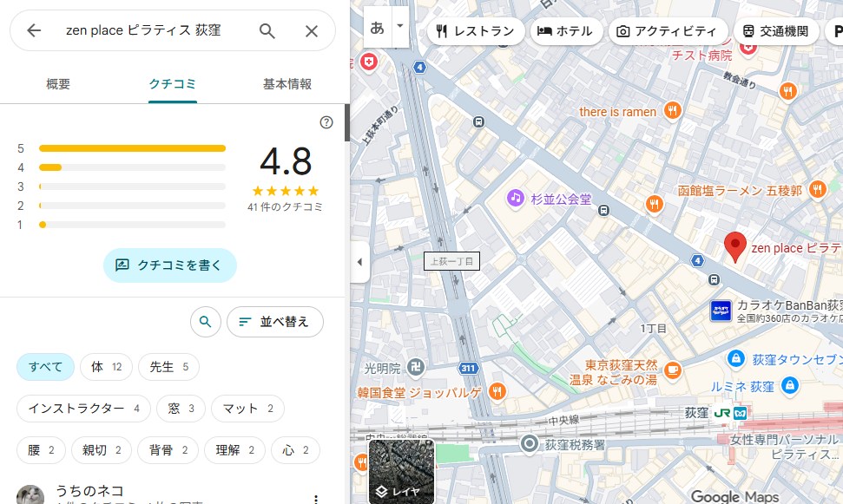The height and width of the screenshot is (504, 843).
Task: Click the 杉並公会堂 purple music marker
Action: point(516,199)
